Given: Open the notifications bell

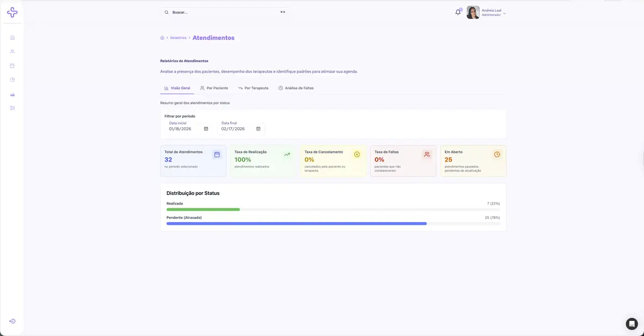Looking at the screenshot, I should [458, 12].
